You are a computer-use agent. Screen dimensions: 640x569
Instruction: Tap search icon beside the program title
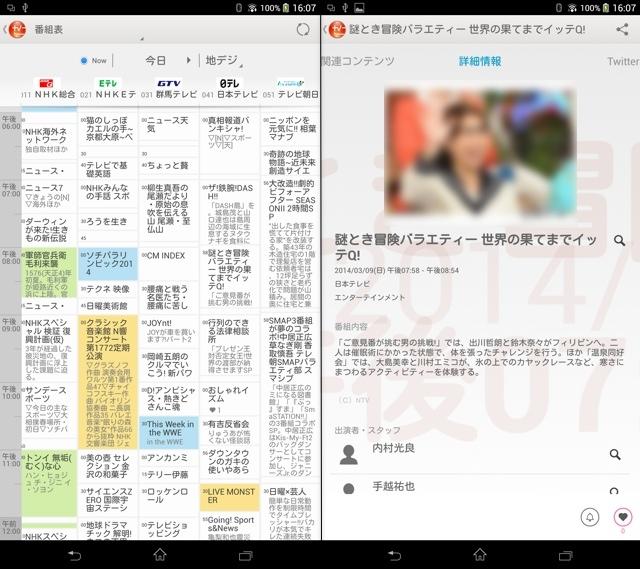(619, 240)
